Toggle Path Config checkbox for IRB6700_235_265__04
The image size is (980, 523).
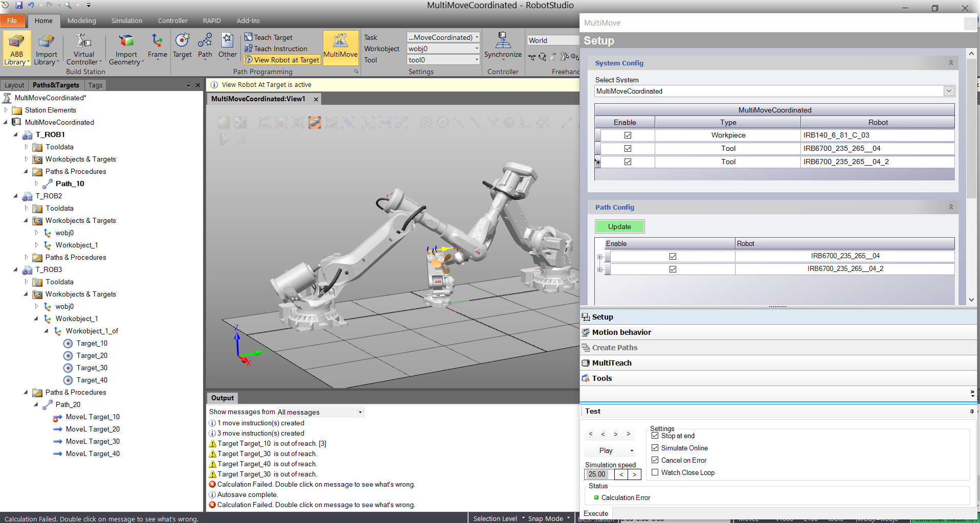click(x=673, y=256)
